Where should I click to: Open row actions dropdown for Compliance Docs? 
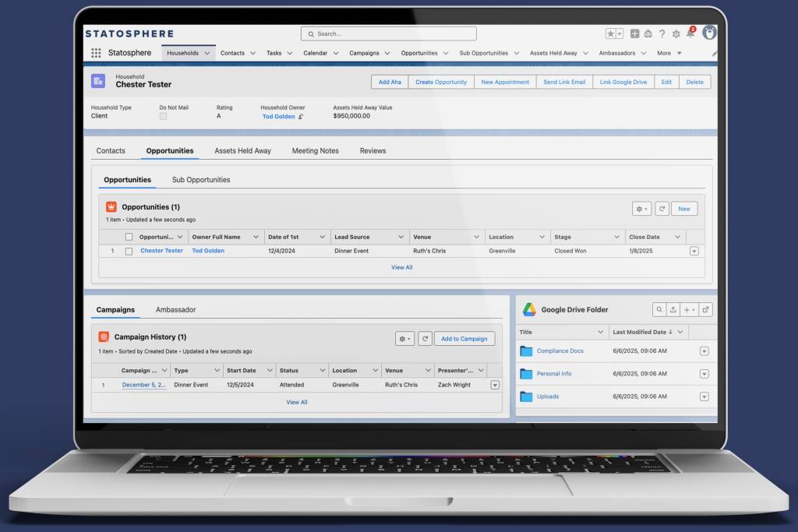(x=704, y=351)
